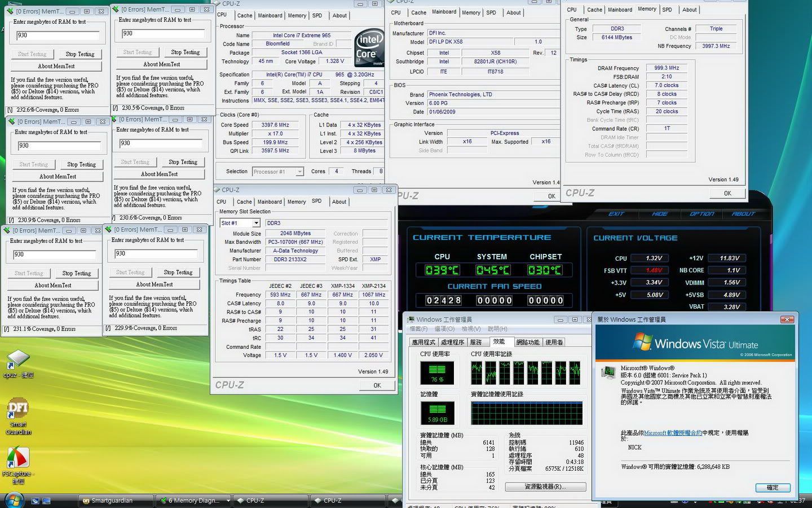Open the cpuz shortcut desktop icon

(18, 364)
